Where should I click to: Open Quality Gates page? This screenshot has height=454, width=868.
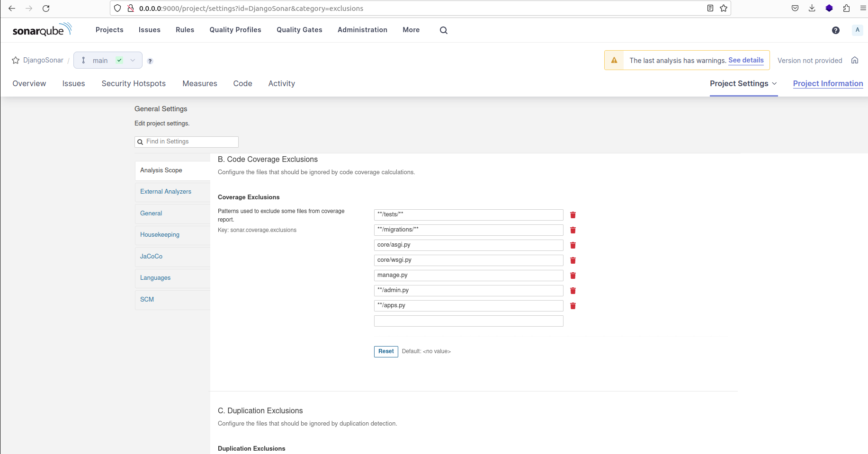point(299,30)
